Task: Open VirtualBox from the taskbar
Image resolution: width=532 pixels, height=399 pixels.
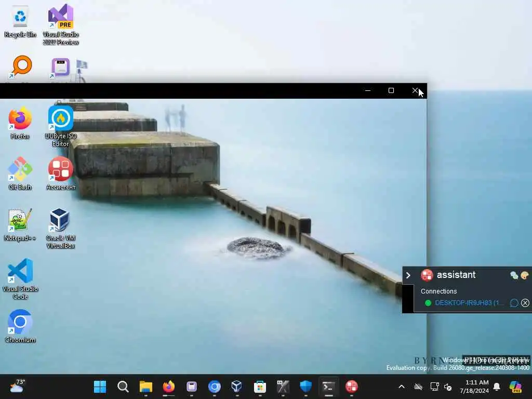Action: (237, 387)
